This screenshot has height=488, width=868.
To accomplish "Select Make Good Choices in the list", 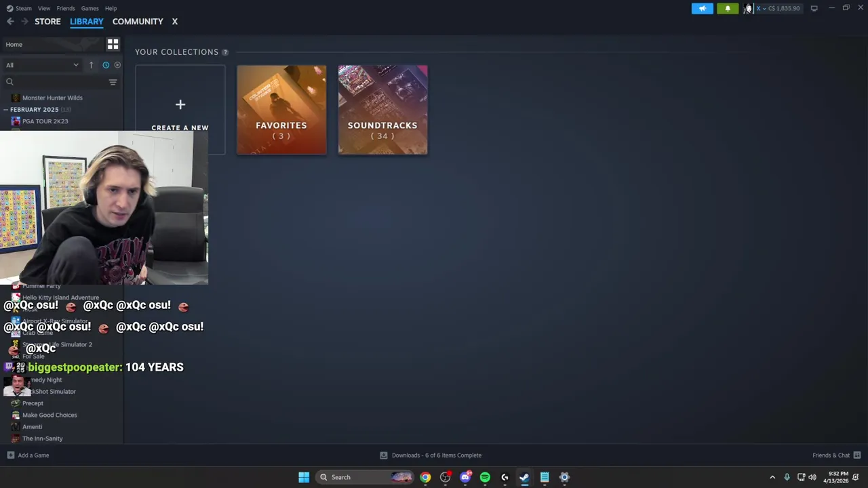I will pyautogui.click(x=50, y=415).
